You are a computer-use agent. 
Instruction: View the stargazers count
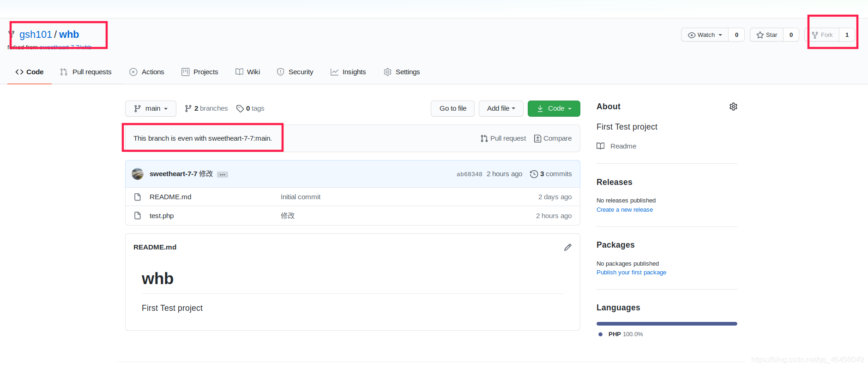point(791,35)
